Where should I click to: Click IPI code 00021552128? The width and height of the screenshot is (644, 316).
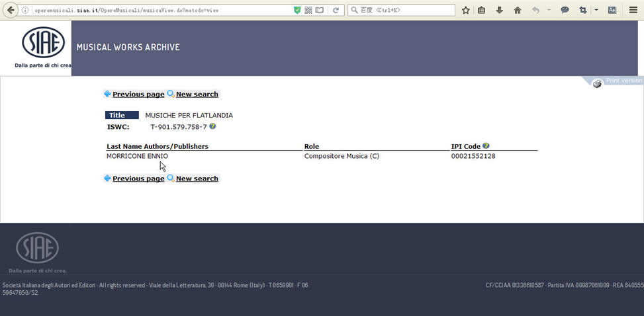pos(473,157)
